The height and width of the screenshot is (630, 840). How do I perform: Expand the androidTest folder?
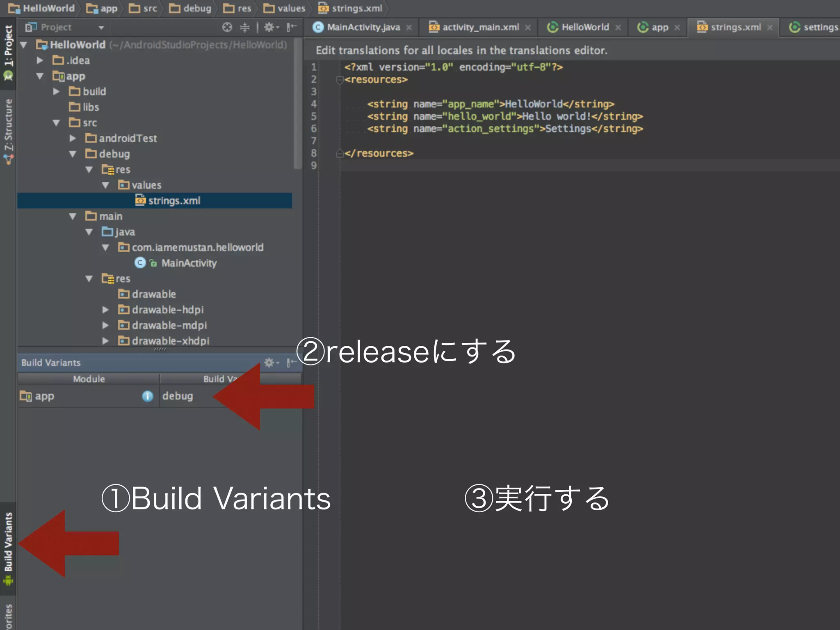pyautogui.click(x=73, y=138)
